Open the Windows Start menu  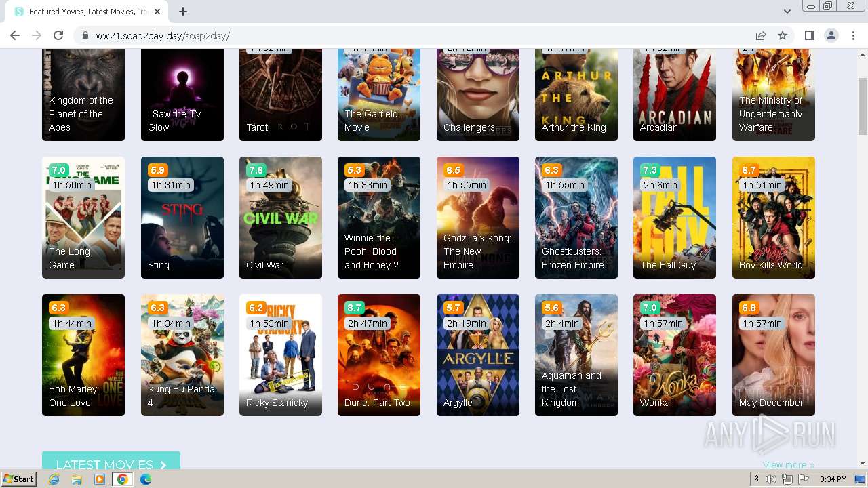tap(18, 479)
